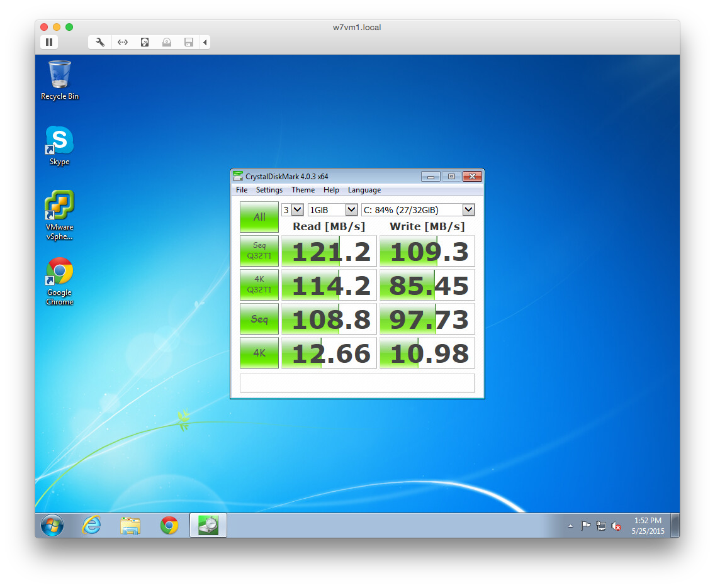Open the Theme menu
Viewport: 715px width, 588px height.
(x=303, y=190)
